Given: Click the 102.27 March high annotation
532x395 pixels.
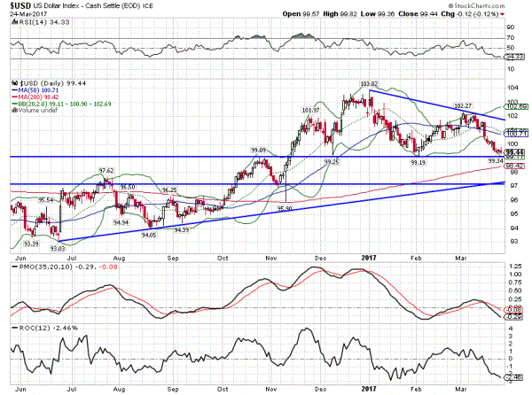Looking at the screenshot, I should 462,105.
